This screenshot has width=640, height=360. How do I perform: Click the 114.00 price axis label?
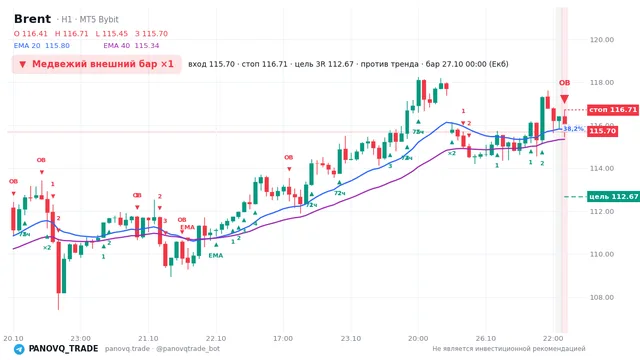(602, 168)
